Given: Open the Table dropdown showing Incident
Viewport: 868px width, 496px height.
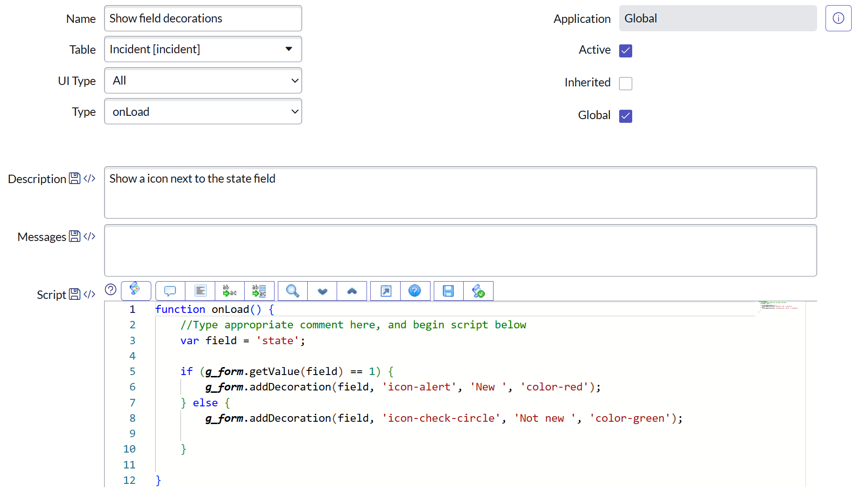Looking at the screenshot, I should (x=203, y=49).
